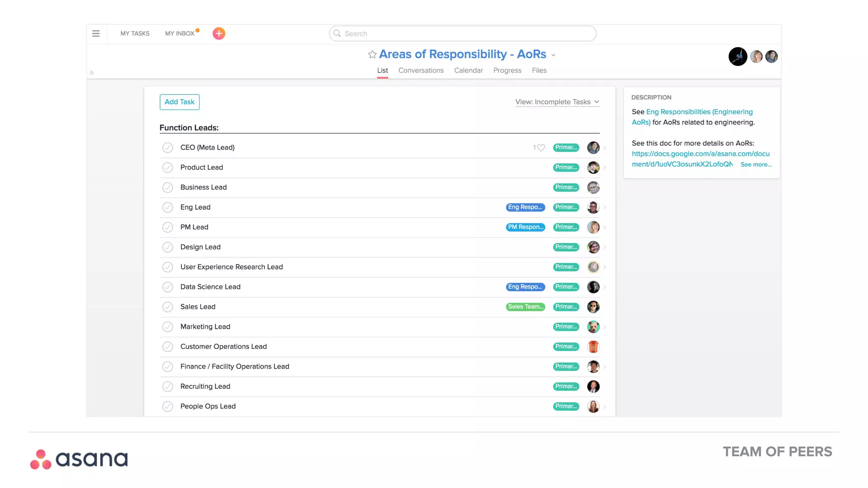
Task: Switch to the Conversations tab
Action: [420, 70]
